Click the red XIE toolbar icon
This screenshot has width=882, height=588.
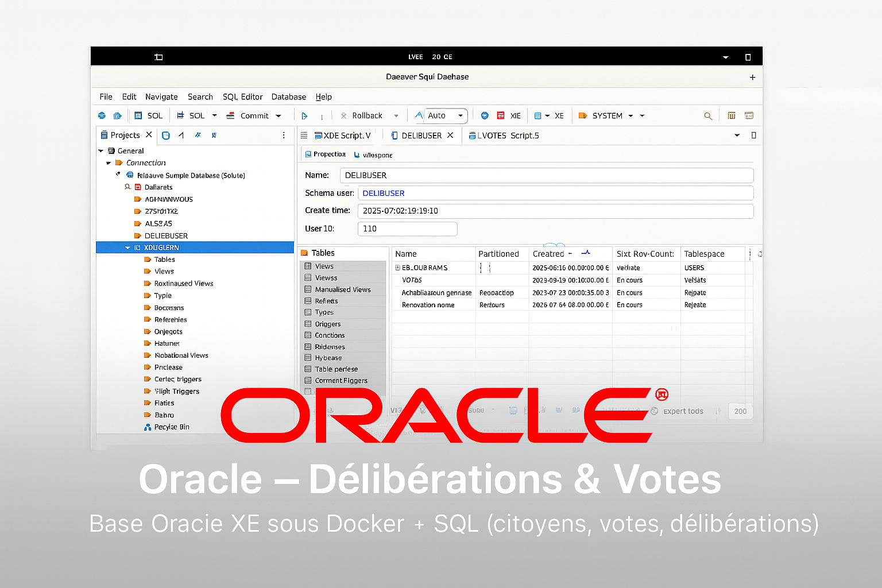click(x=501, y=116)
